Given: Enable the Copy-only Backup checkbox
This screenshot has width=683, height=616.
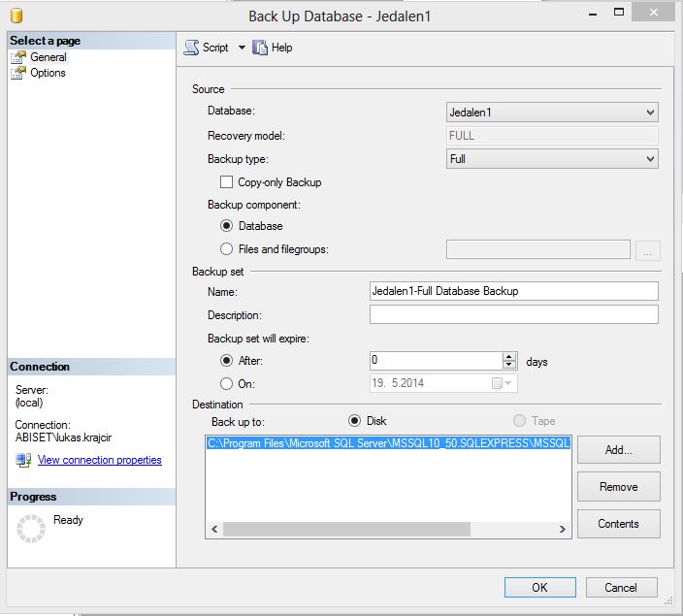Looking at the screenshot, I should [x=226, y=182].
